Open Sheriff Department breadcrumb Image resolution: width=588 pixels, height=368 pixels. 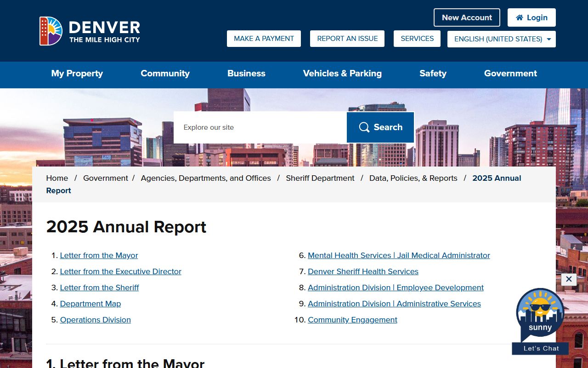(x=320, y=178)
